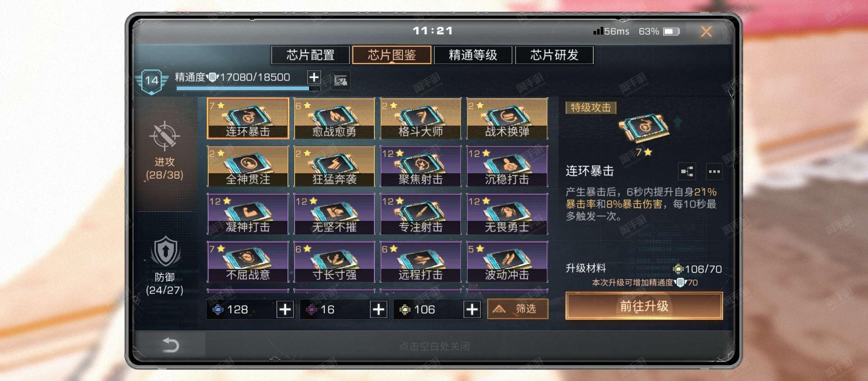Add gold chips with plus next to 106

point(472,310)
